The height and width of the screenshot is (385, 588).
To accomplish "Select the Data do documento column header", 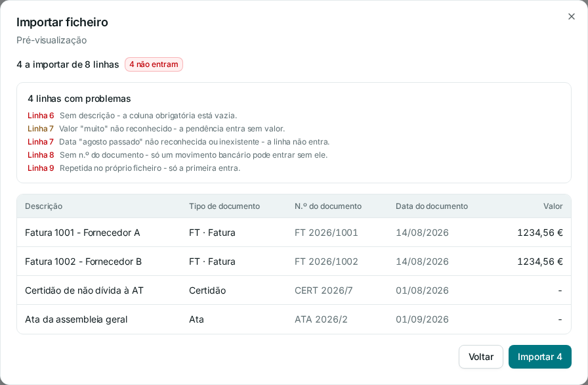I will [432, 206].
